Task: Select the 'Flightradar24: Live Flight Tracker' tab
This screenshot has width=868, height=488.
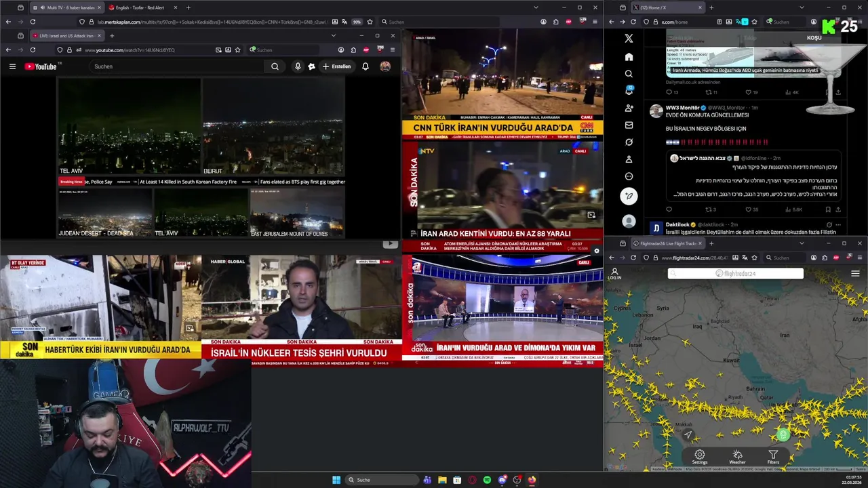Action: pos(669,243)
